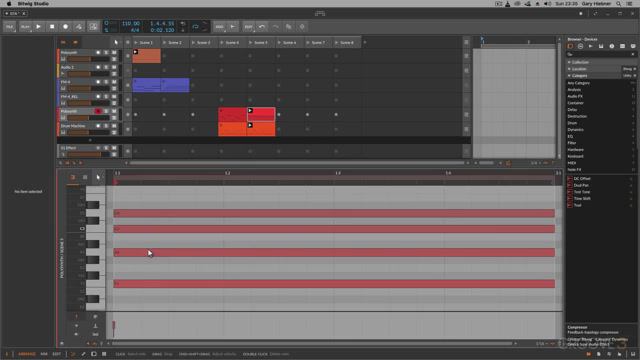Open the ADD menu button

(220, 27)
